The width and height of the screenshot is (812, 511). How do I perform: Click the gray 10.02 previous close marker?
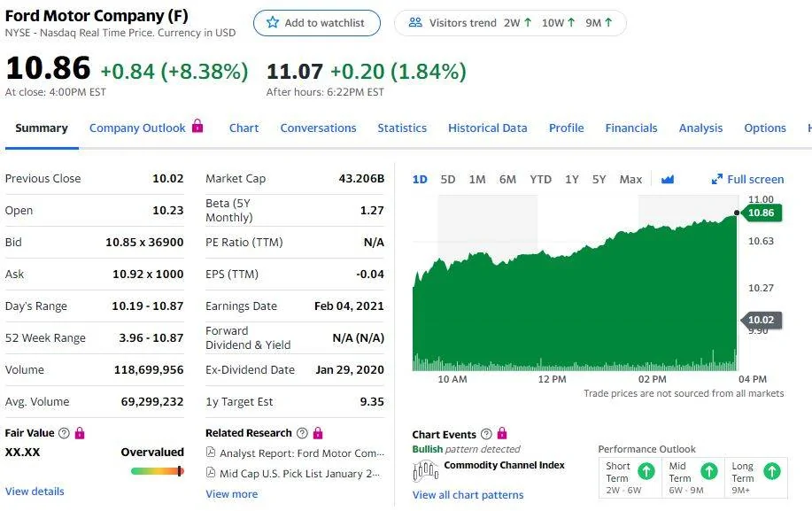[x=762, y=320]
